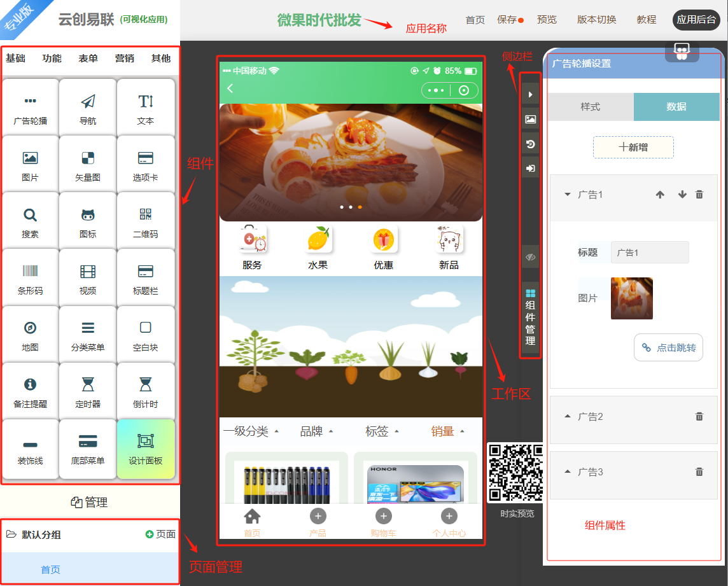Image resolution: width=728 pixels, height=586 pixels.
Task: Open the 一级分类 sort dropdown
Action: tap(251, 431)
